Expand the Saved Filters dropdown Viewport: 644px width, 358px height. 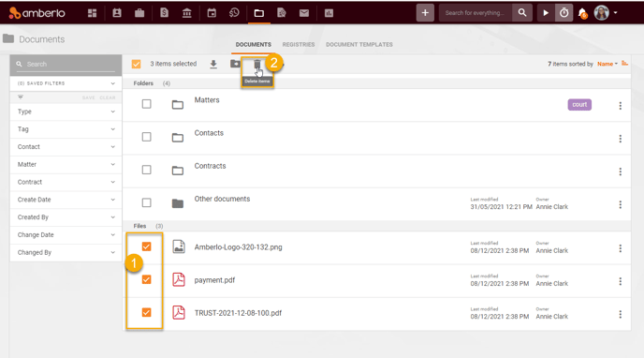pos(66,83)
